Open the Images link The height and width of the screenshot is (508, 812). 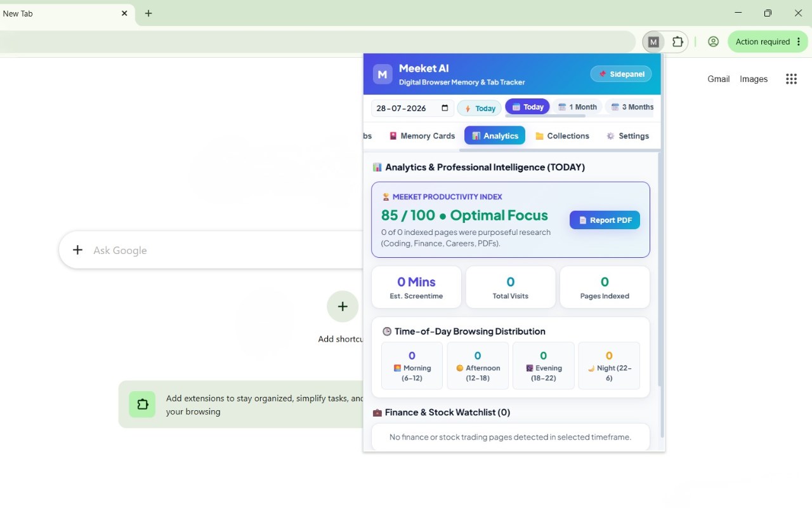click(754, 79)
